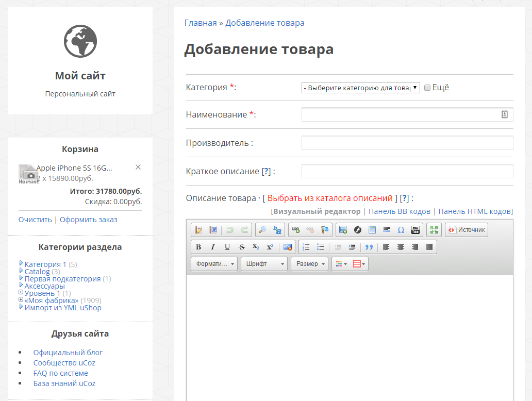Insert a numbered list
Image resolution: width=532 pixels, height=401 pixels.
pos(306,247)
